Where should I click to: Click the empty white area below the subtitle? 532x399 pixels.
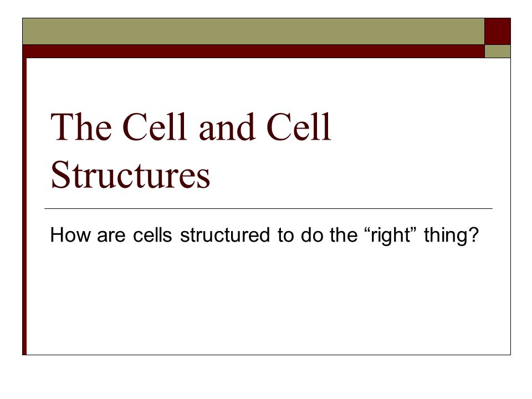pos(268,302)
